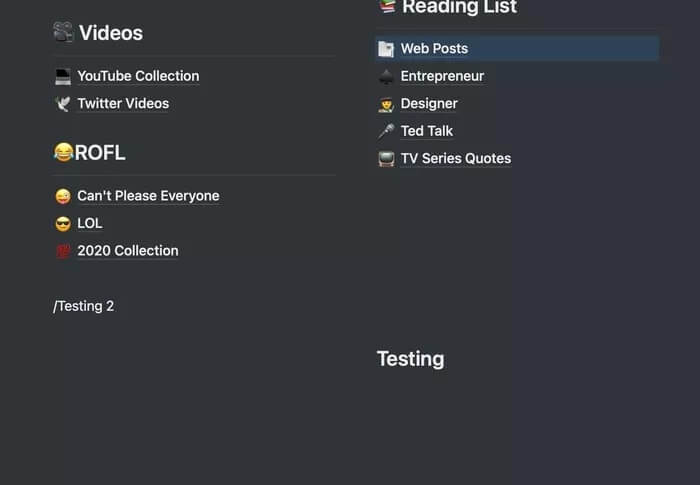Viewport: 700px width, 485px height.
Task: Open the Entrepreneur page link
Action: point(442,76)
